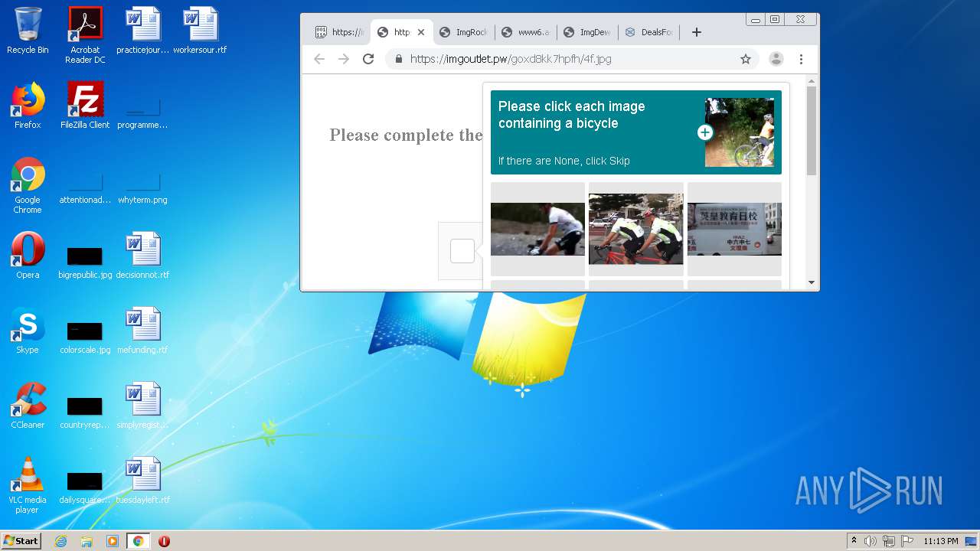Switch to the DealsFor tab

(649, 32)
